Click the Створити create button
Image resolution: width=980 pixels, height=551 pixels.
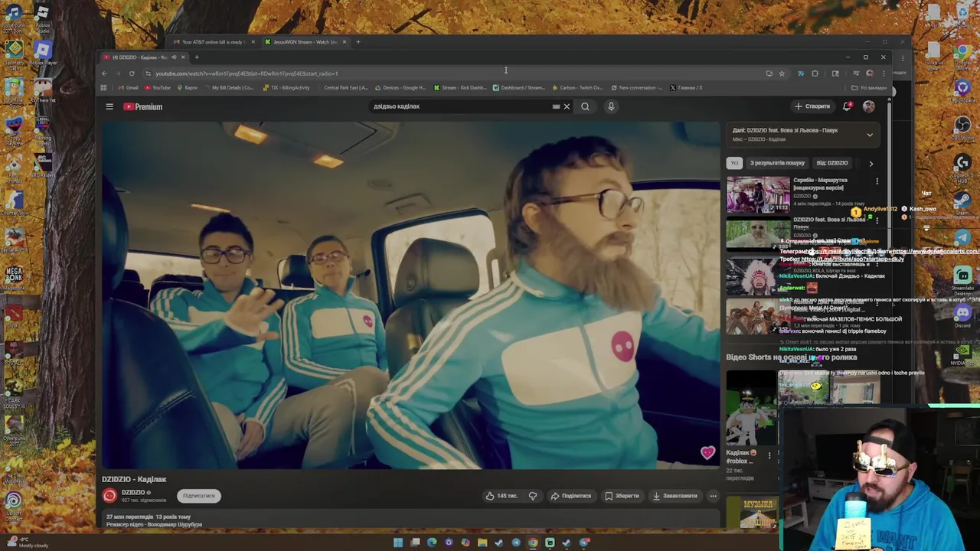(x=812, y=106)
